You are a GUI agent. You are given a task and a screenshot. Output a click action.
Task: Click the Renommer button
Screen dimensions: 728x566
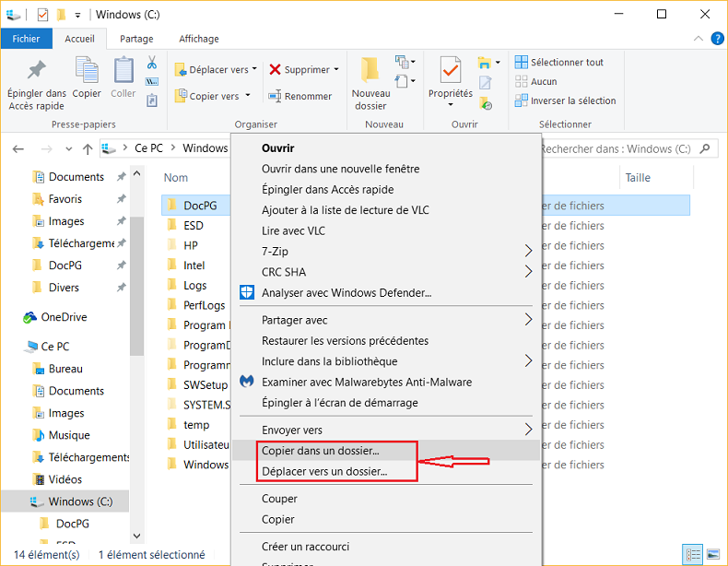tap(299, 96)
